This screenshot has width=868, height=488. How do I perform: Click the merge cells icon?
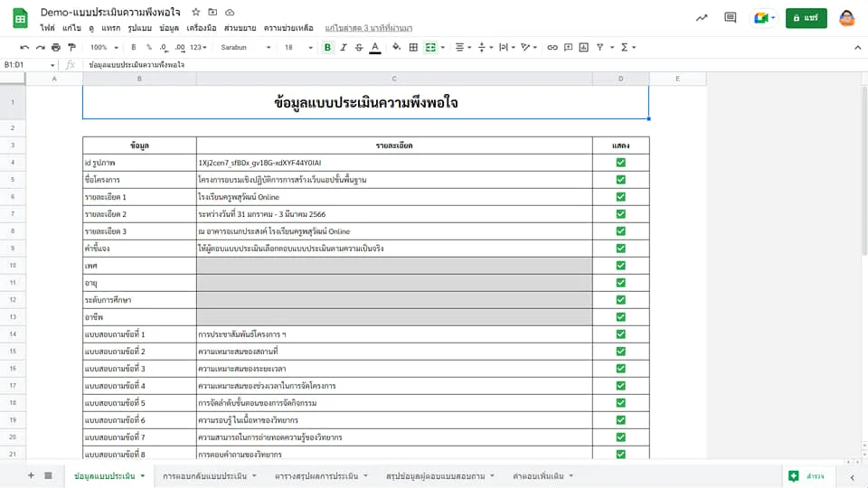pos(430,48)
